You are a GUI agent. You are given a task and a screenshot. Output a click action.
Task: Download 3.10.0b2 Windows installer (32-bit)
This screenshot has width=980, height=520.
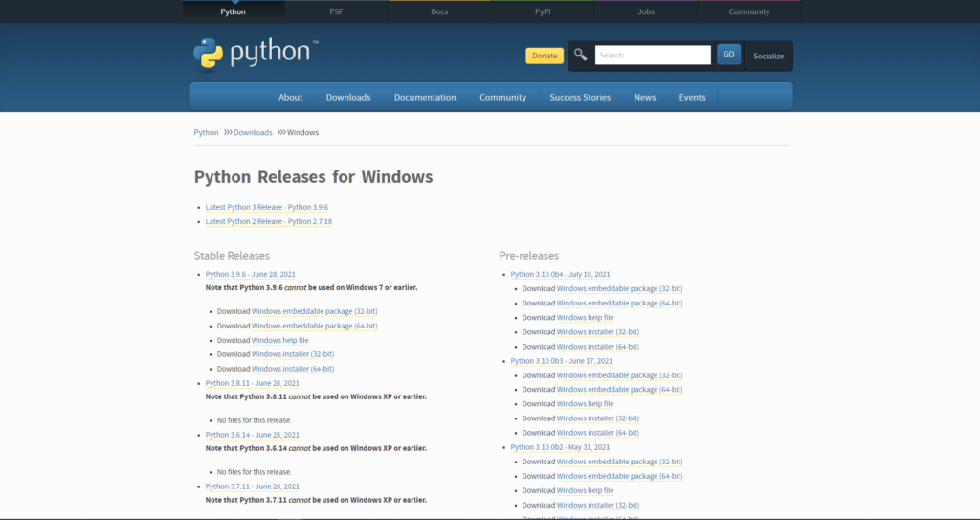coord(598,505)
